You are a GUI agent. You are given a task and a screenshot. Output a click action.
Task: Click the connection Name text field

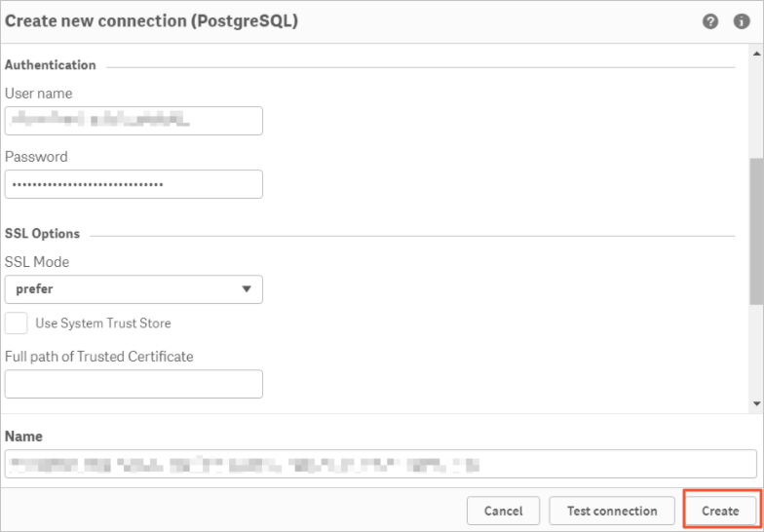380,464
